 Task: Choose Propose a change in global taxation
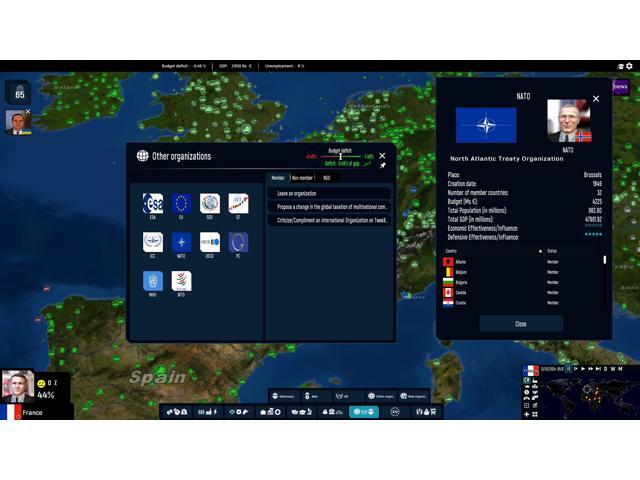(x=329, y=207)
